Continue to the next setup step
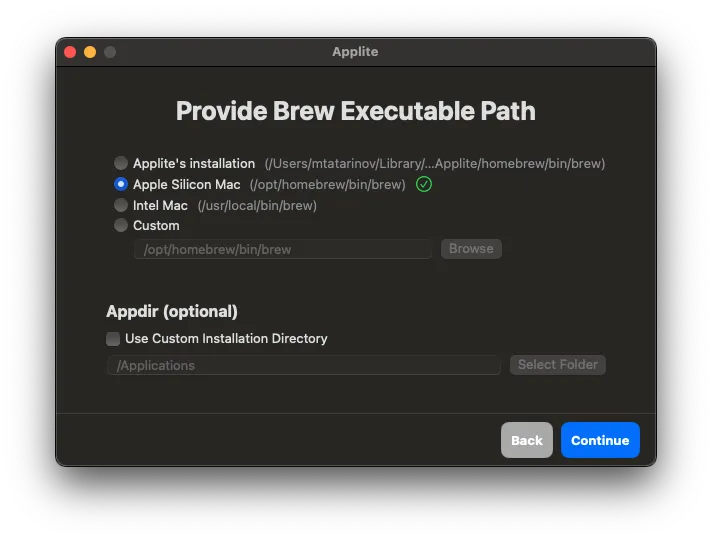Screen dimensions: 712x540 coord(600,440)
